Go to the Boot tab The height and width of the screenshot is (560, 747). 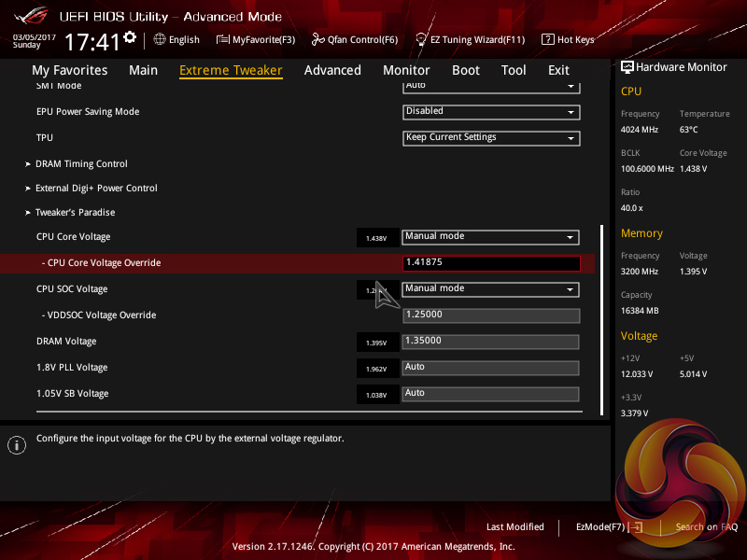(x=465, y=70)
